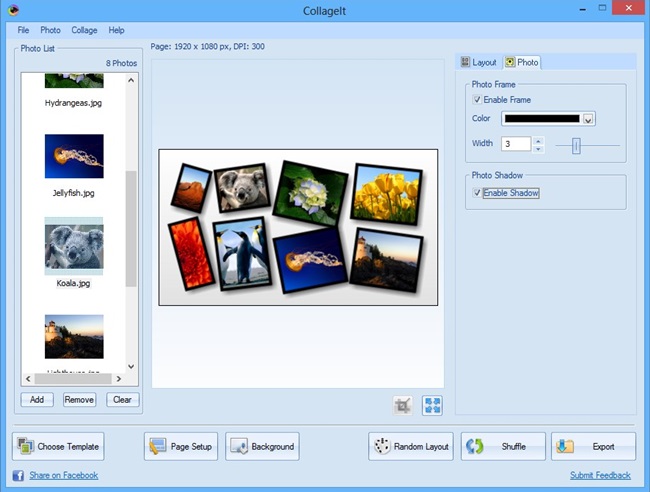The height and width of the screenshot is (492, 650).
Task: Minimize the CollageIt window
Action: coord(582,9)
